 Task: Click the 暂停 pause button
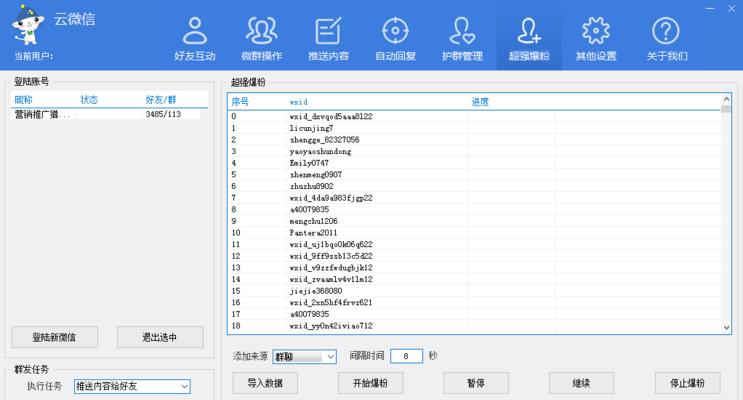pos(476,383)
